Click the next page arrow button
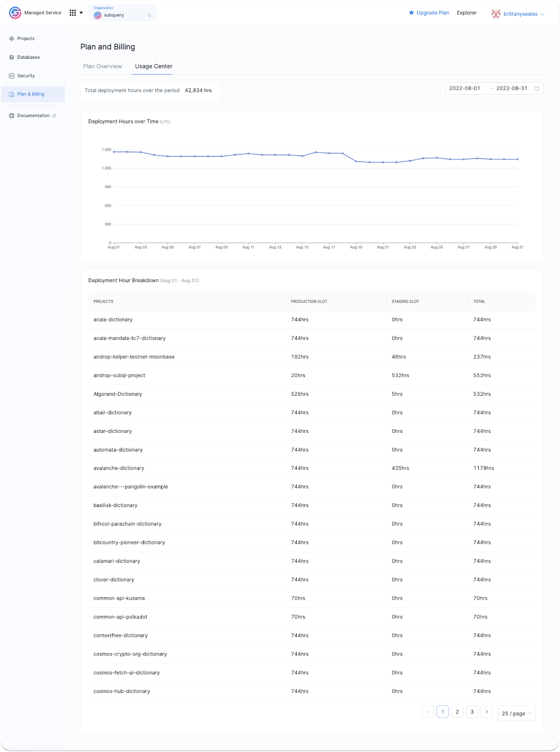 pos(487,712)
